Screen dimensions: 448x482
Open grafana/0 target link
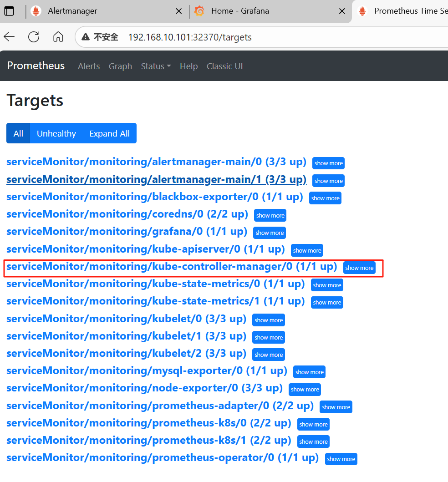click(x=127, y=231)
